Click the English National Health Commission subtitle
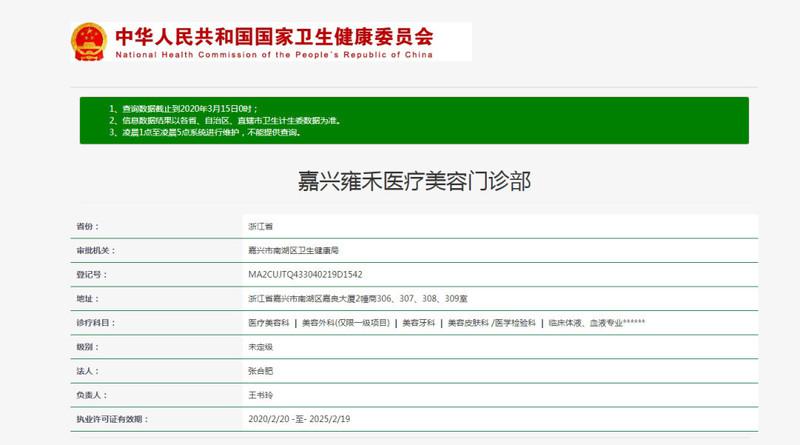 (x=274, y=56)
